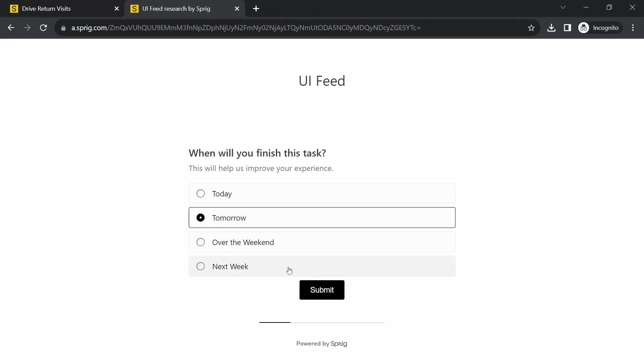Click the survey progress indicator bar
Viewport: 644px width, 362px height.
pos(322,322)
